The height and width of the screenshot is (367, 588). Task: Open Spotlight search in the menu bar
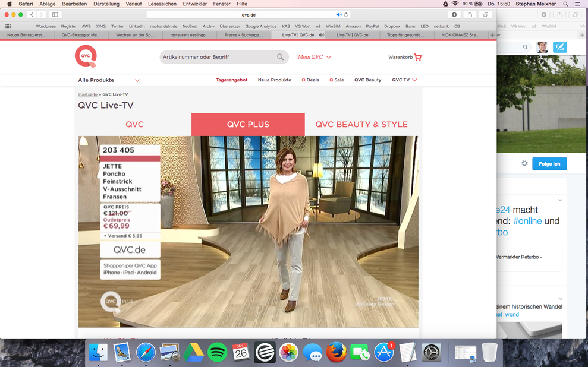click(x=565, y=4)
